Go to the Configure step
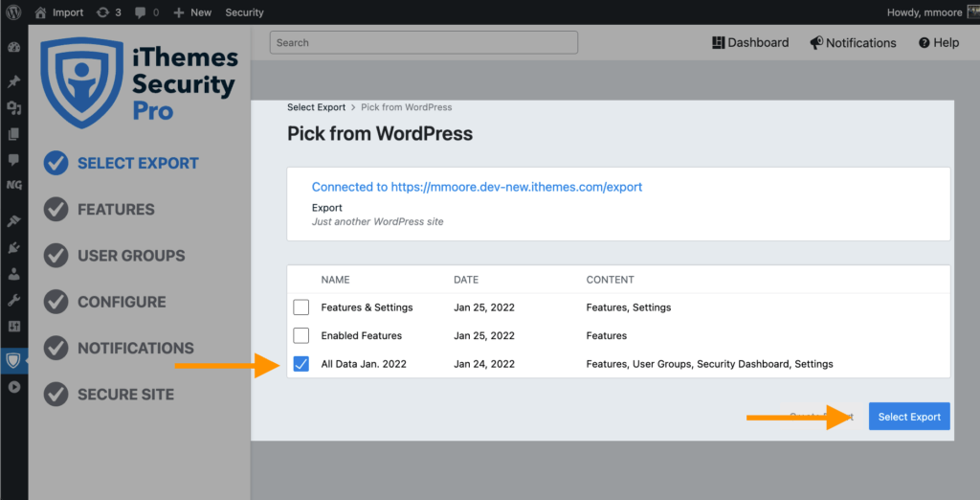Image resolution: width=980 pixels, height=500 pixels. pos(104,303)
